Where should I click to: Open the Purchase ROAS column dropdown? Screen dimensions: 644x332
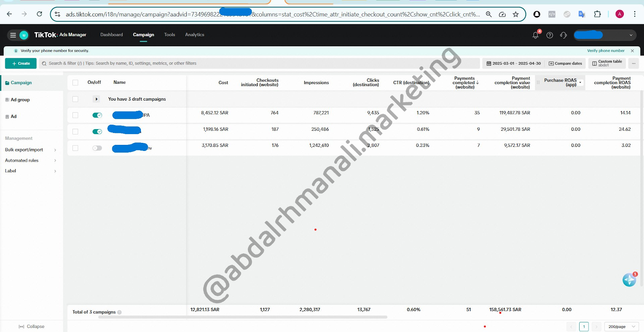coord(580,82)
